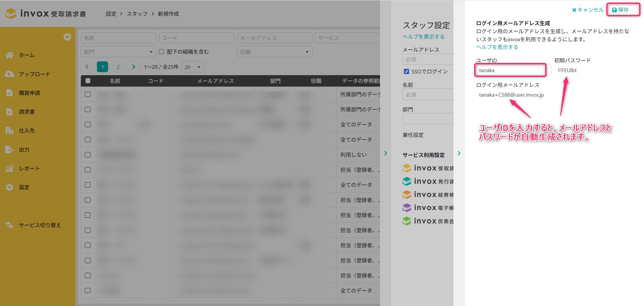Focus the メールアドレス required field

428,59
